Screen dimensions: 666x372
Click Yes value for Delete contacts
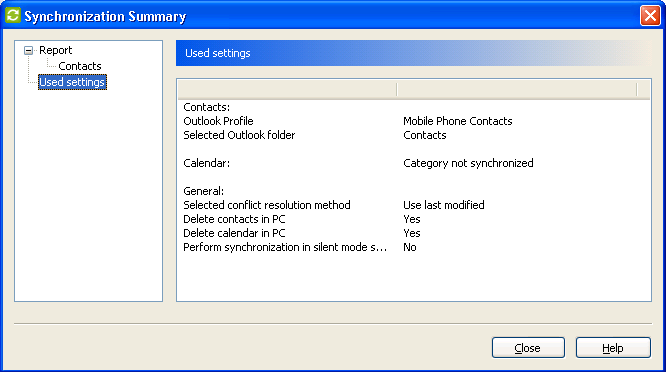[x=412, y=219]
